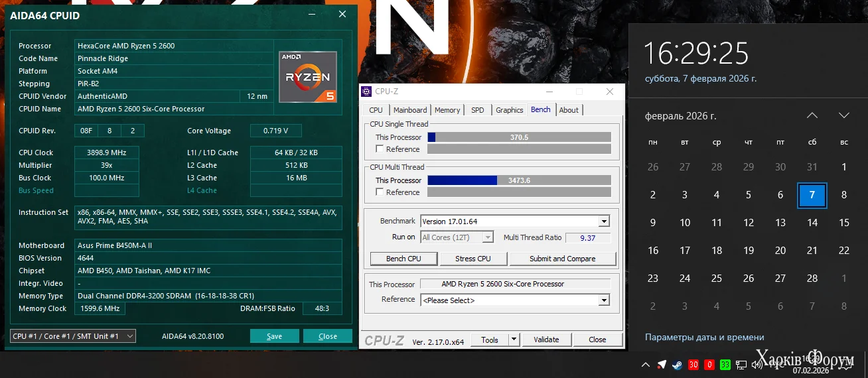The height and width of the screenshot is (378, 868).
Task: Click Memory Clock '1599.6 MHz' value
Action: click(x=98, y=308)
